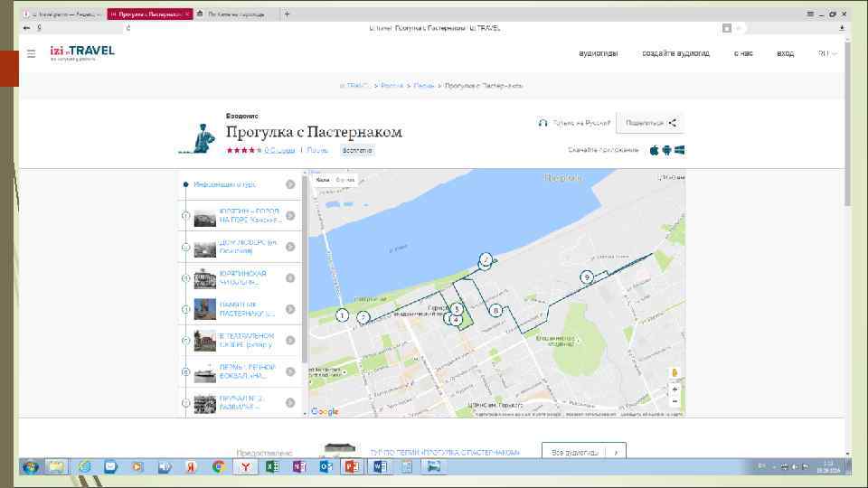Expand arrow for 'ПАМЯТНИК ПАСТЕРНАКУ' stop

tap(290, 309)
